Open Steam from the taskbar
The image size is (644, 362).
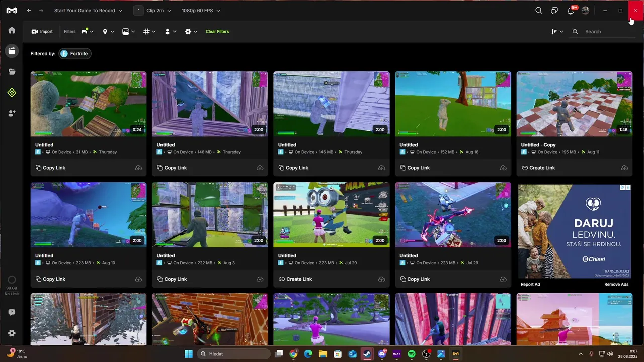(367, 354)
